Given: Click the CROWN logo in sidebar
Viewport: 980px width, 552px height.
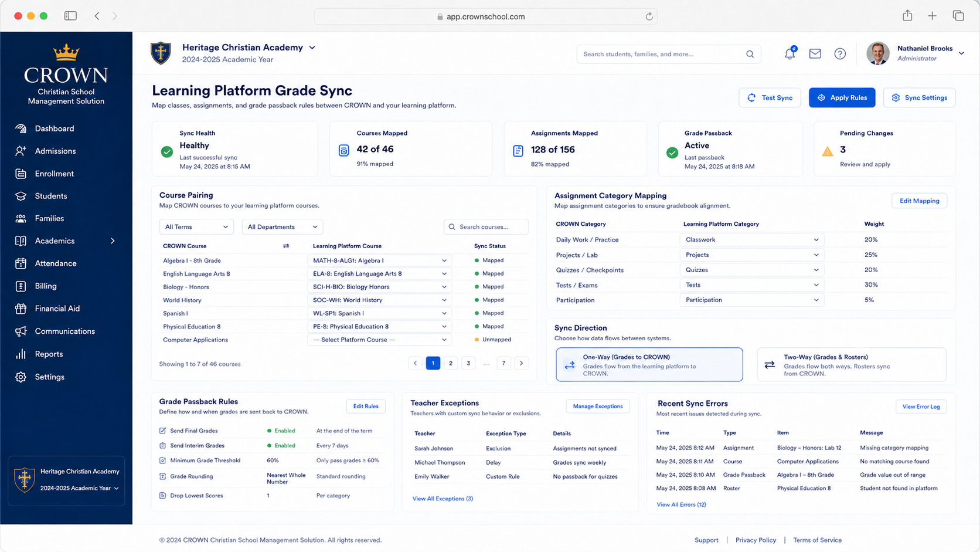Looking at the screenshot, I should (66, 74).
